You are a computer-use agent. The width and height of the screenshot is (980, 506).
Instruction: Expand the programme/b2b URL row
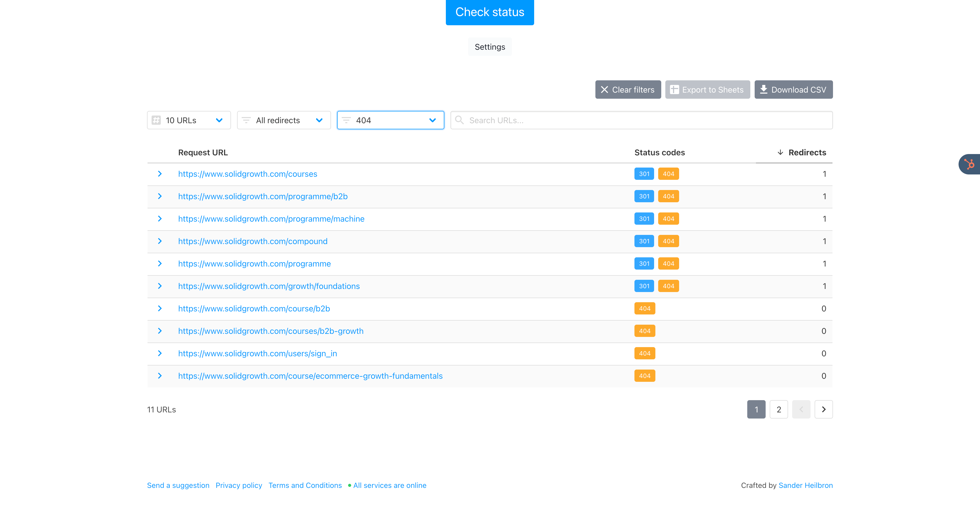(x=160, y=196)
